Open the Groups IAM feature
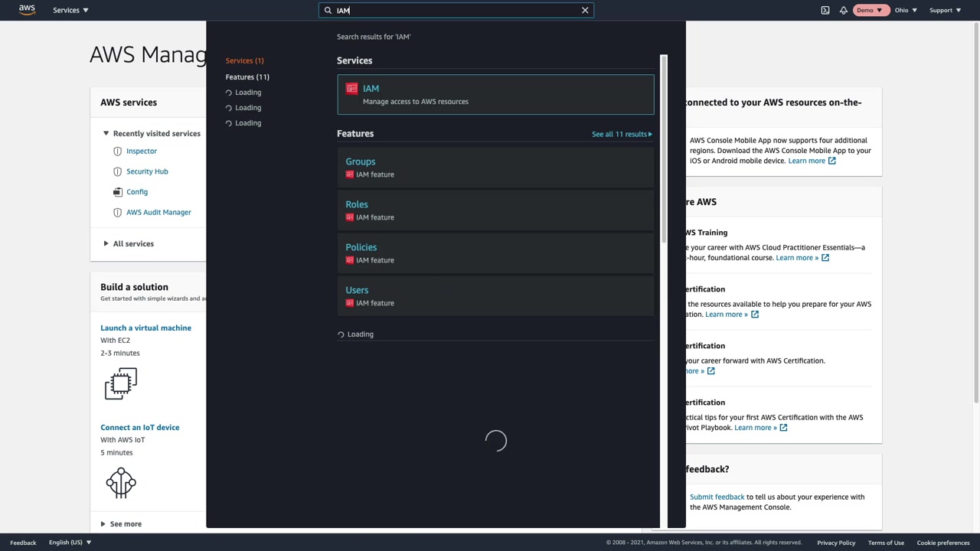 click(495, 167)
